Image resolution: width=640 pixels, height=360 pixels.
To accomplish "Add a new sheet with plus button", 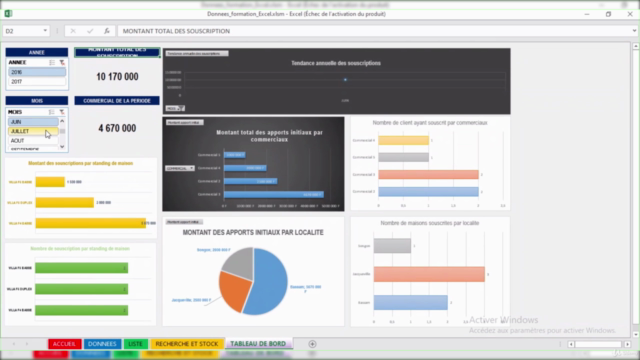I will (312, 344).
